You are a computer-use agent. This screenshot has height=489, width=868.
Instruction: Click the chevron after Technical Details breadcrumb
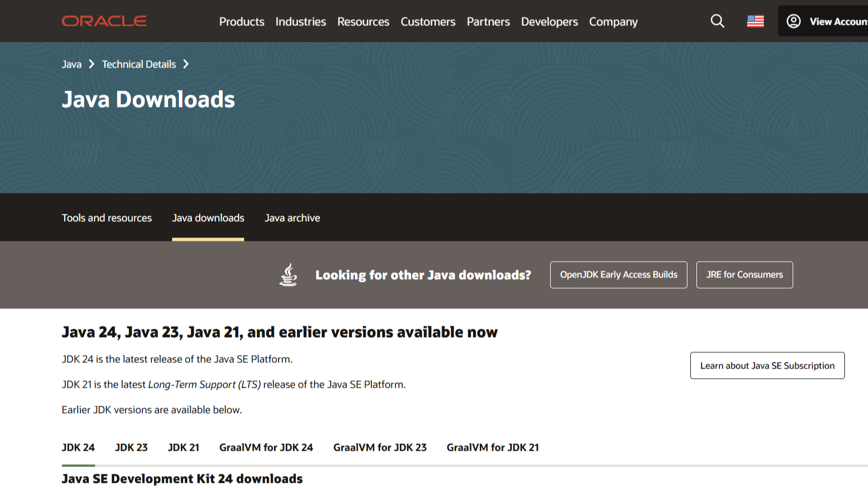click(186, 64)
